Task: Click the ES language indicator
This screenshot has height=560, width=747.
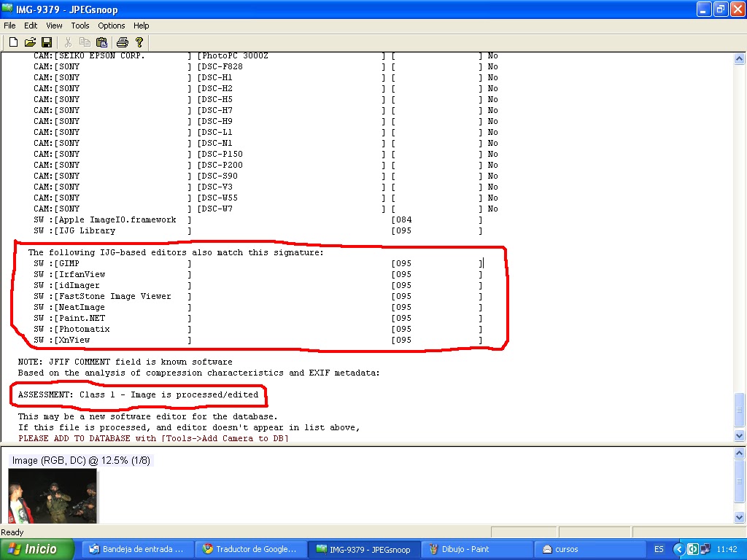Action: tap(659, 549)
